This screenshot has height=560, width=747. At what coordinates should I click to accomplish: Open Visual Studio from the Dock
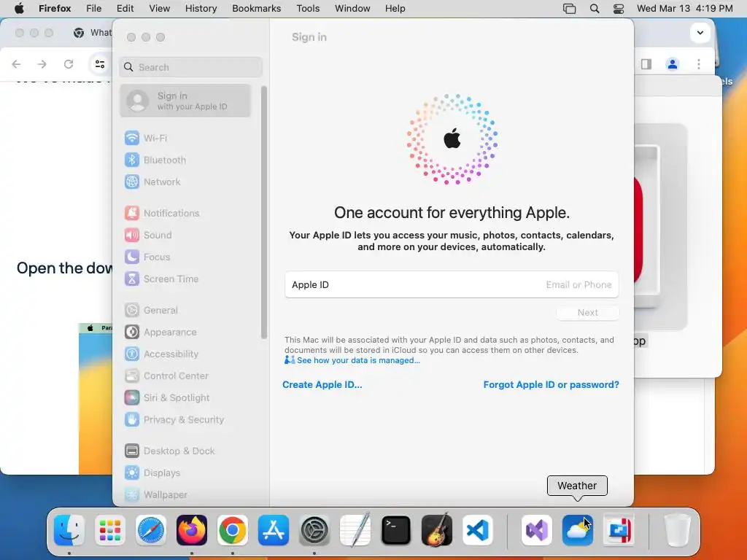(537, 530)
